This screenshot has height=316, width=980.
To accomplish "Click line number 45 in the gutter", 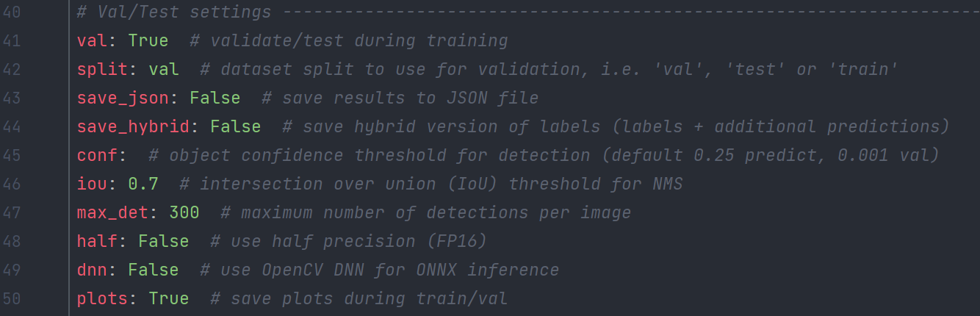I will pos(13,156).
